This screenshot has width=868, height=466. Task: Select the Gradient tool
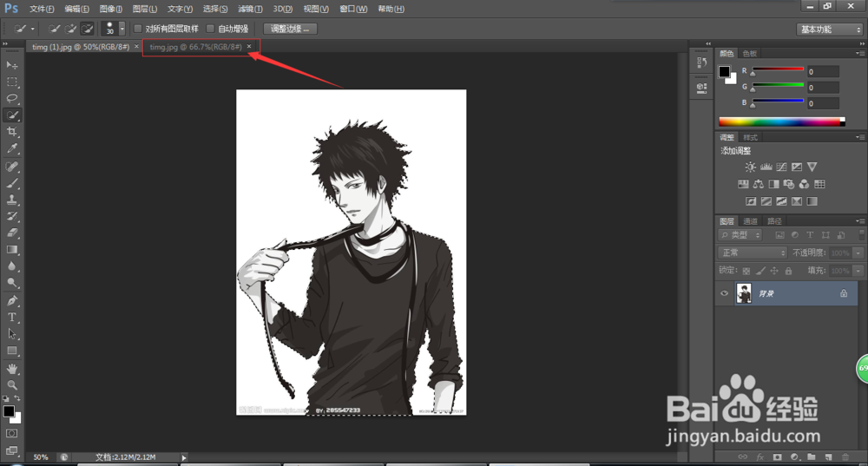(x=11, y=250)
